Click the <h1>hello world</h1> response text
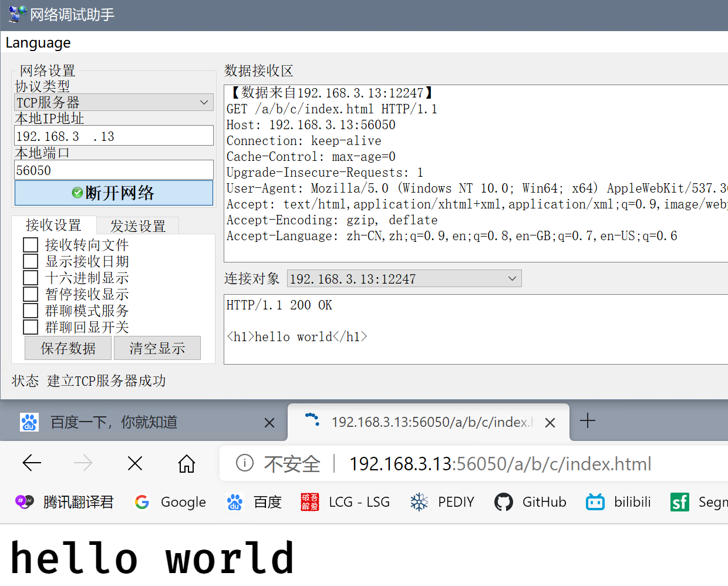Viewport: 728px width, 586px height. click(x=297, y=336)
